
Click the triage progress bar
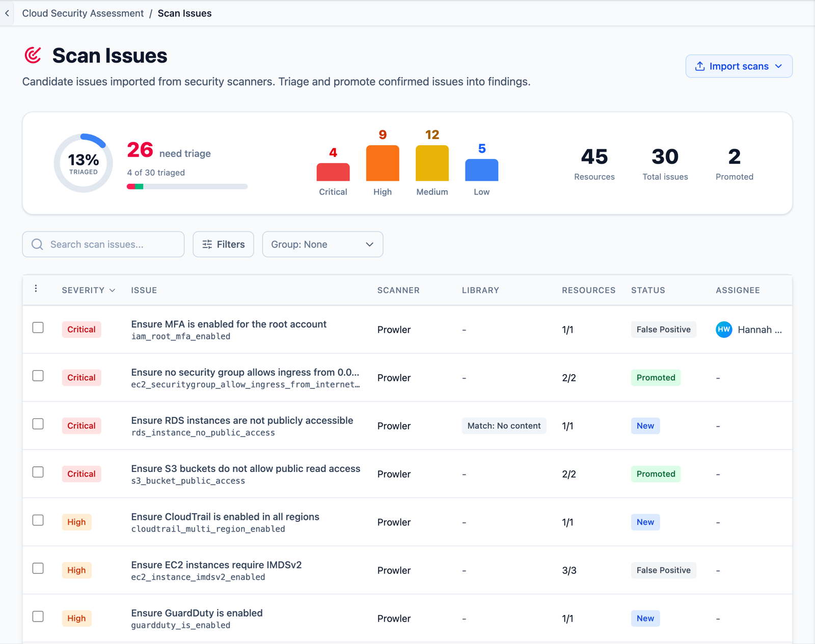click(x=187, y=187)
